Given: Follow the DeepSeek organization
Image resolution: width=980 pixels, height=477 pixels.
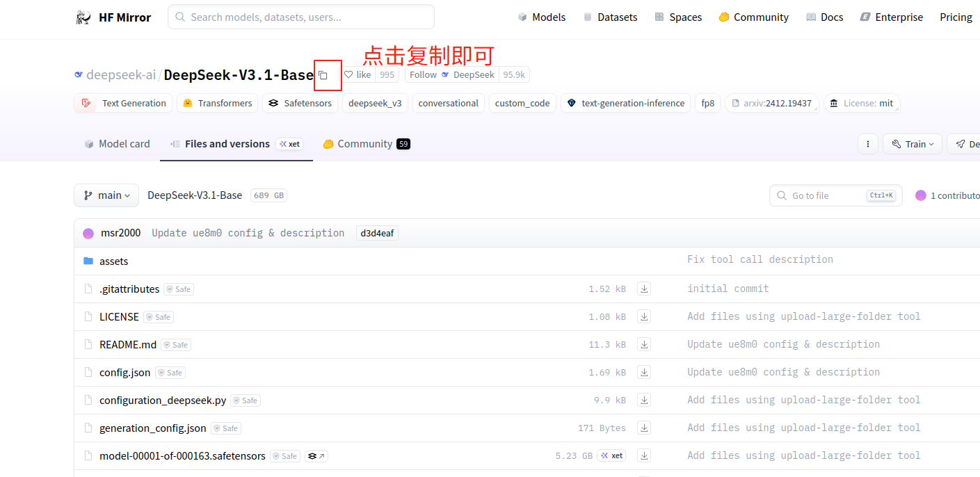Looking at the screenshot, I should (452, 74).
